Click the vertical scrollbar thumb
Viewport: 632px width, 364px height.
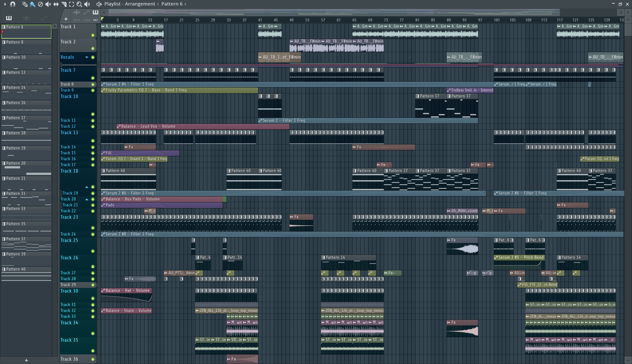628,30
